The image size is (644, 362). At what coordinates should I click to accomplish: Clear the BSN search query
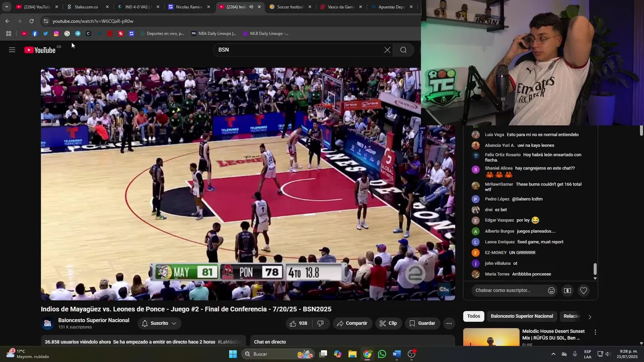[387, 50]
